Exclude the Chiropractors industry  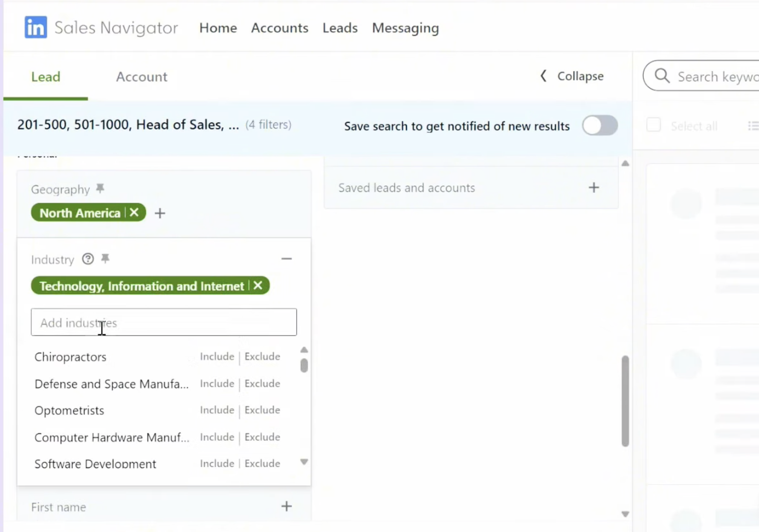point(262,356)
